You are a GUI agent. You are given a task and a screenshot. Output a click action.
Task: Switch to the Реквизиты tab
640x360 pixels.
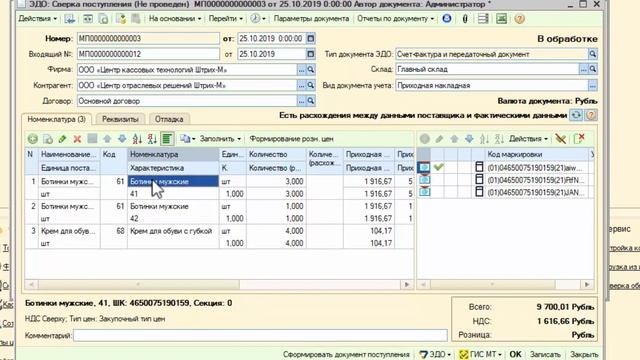[x=120, y=119]
